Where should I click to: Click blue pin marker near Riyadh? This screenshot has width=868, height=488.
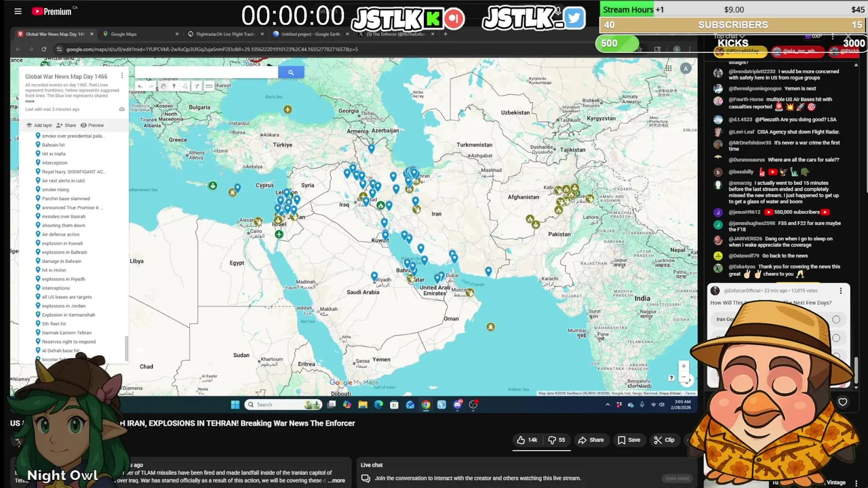click(374, 276)
